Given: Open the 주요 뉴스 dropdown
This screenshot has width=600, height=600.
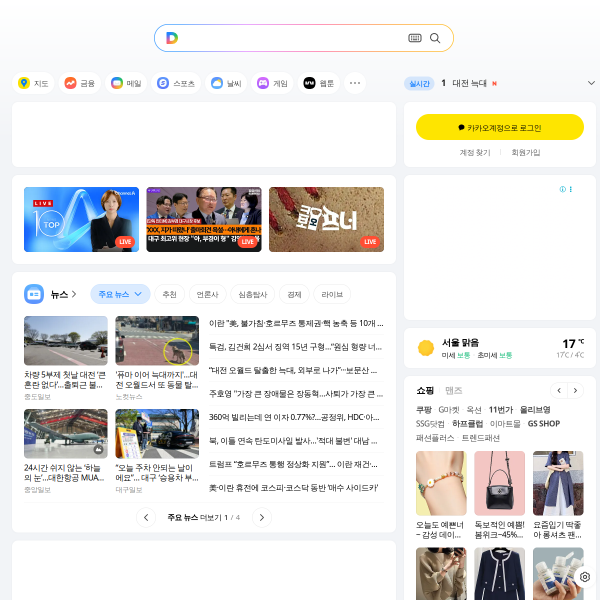Looking at the screenshot, I should point(120,294).
